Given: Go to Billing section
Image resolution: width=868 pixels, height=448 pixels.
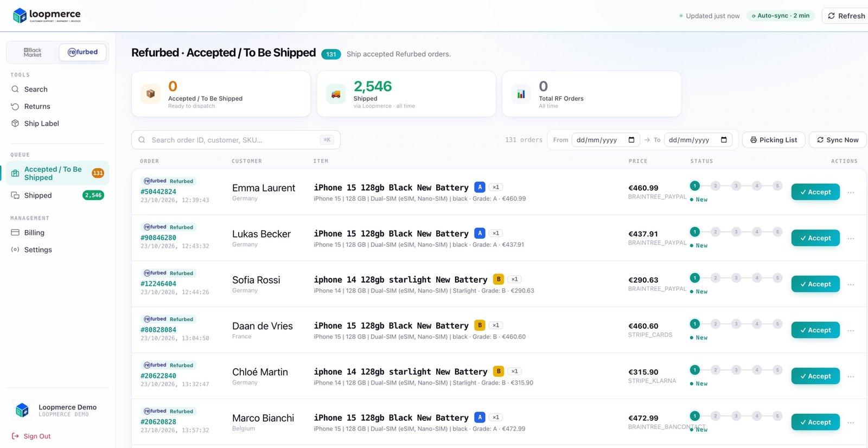Looking at the screenshot, I should point(34,233).
